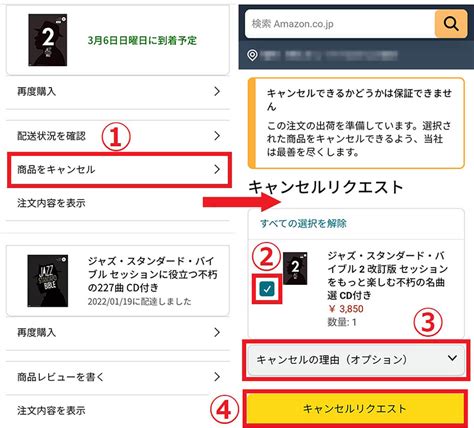
Task: Open キャンセルの理由 dropdown
Action: 356,360
